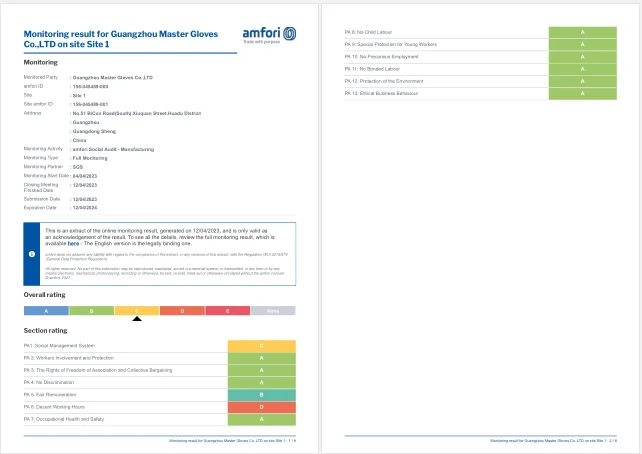Image resolution: width=642 pixels, height=454 pixels.
Task: Click the red D rating for Decent Working Hours
Action: (262, 407)
